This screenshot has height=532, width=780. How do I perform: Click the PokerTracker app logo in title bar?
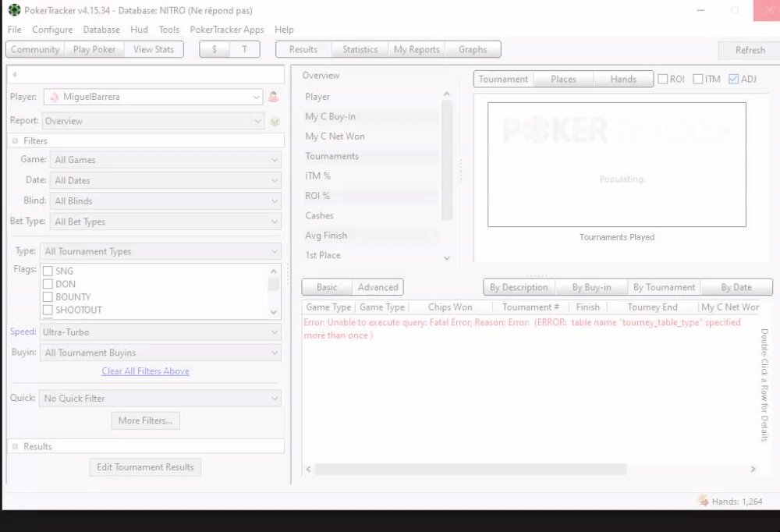click(14, 10)
